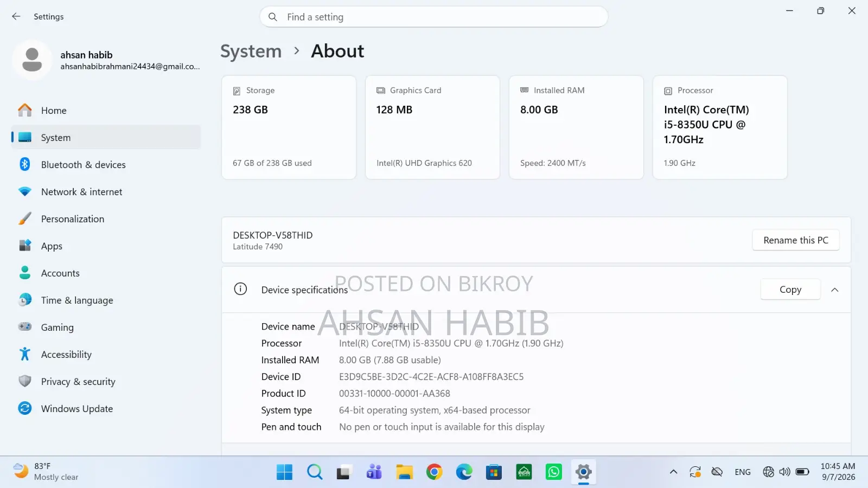Click the back arrow in Settings
Image resolution: width=868 pixels, height=488 pixels.
[x=16, y=16]
